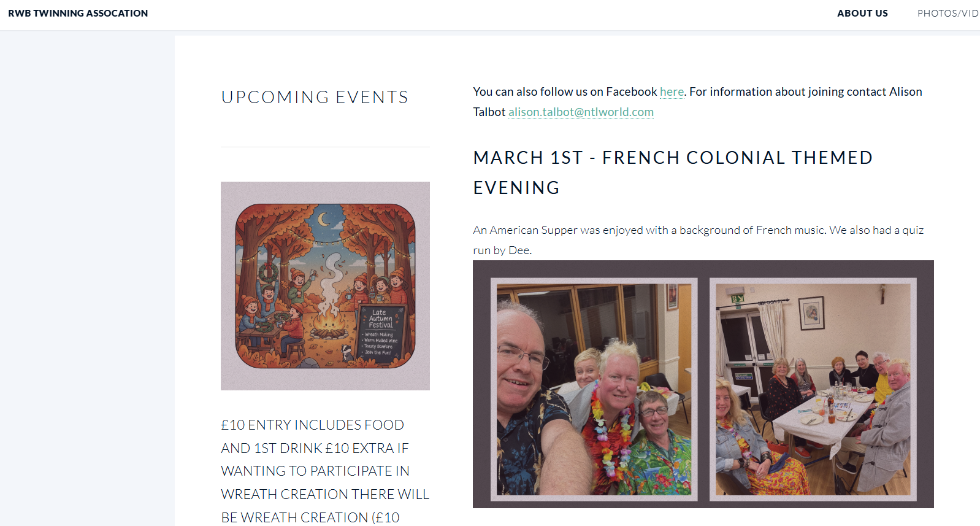Click the chalkboard sign in festival illustration
980x526 pixels.
(380, 332)
